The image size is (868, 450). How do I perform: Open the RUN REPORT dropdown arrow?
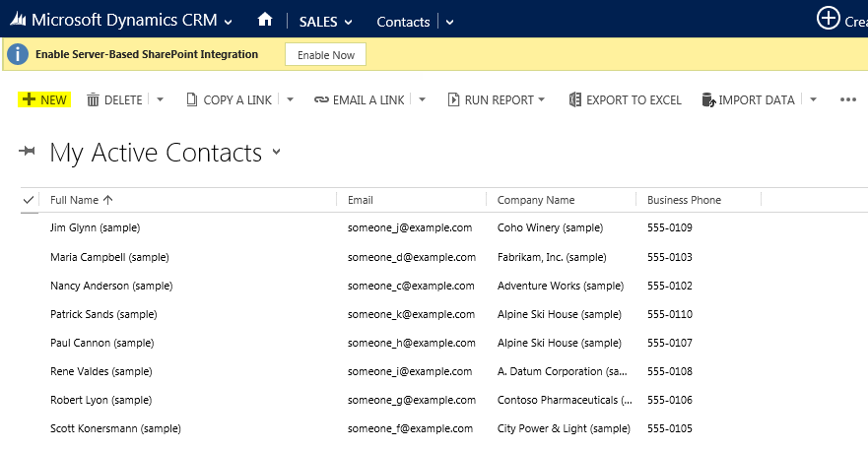[542, 99]
